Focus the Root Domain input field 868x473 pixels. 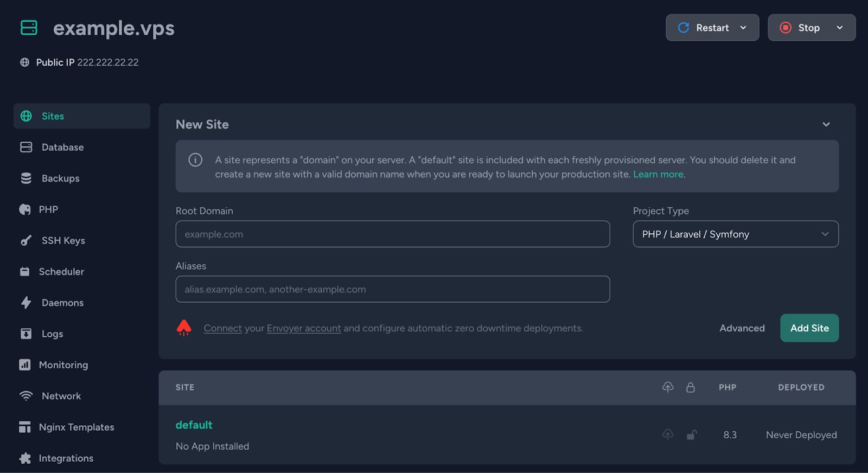click(392, 234)
